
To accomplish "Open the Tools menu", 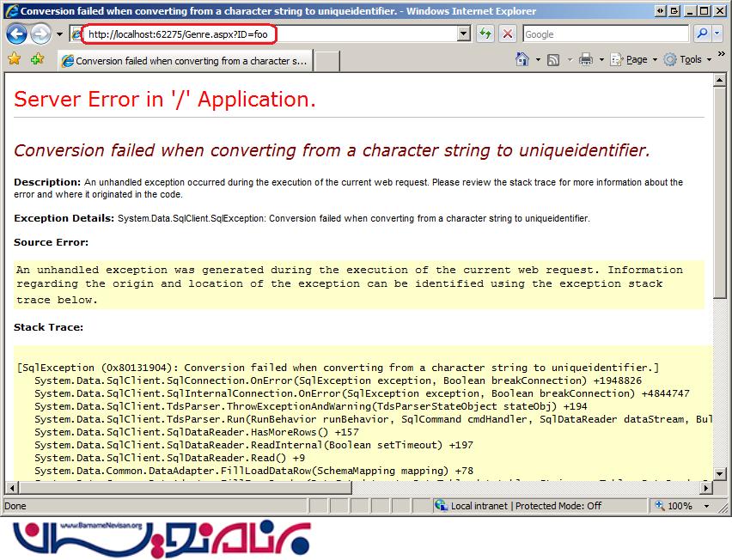I will click(x=690, y=59).
